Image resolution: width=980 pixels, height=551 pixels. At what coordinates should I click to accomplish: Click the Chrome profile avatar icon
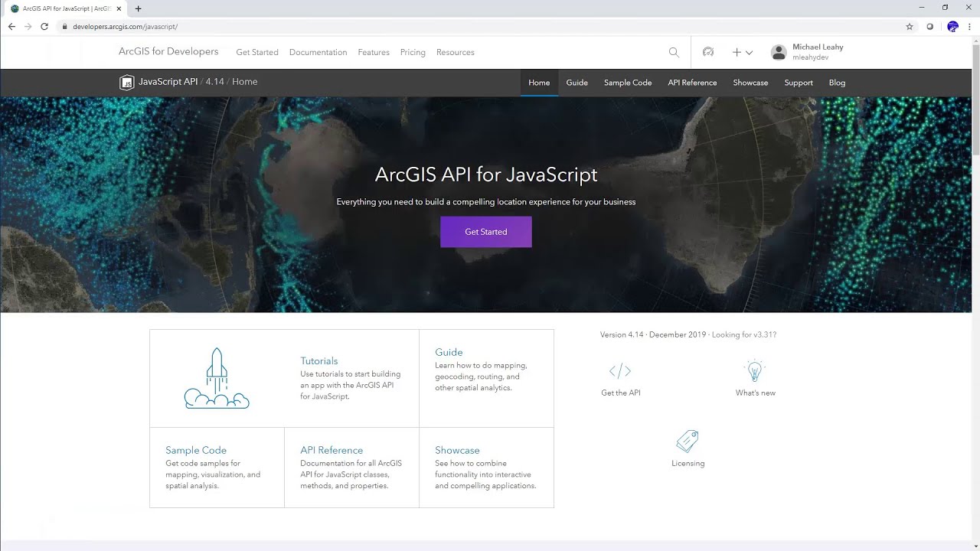click(x=952, y=26)
